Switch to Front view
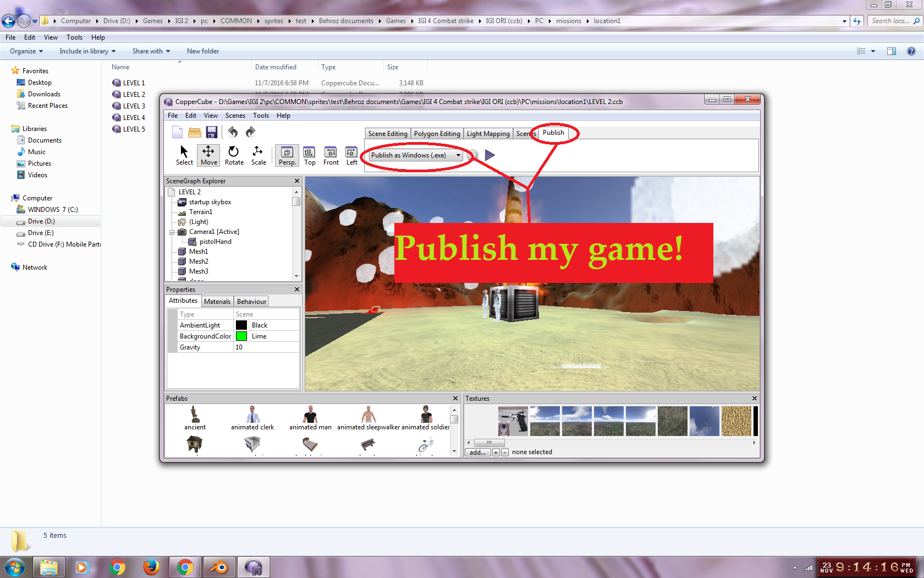This screenshot has height=578, width=924. 331,155
